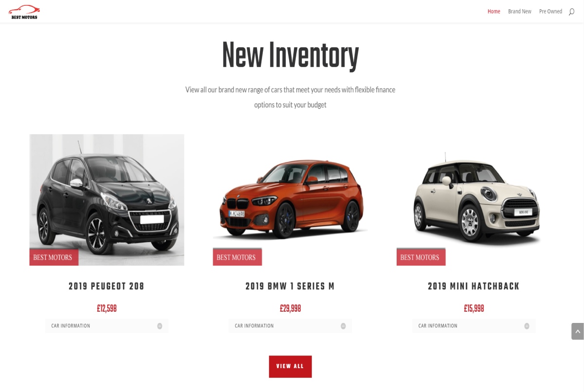The image size is (584, 392).
Task: Go to the Home menu item
Action: pyautogui.click(x=493, y=12)
